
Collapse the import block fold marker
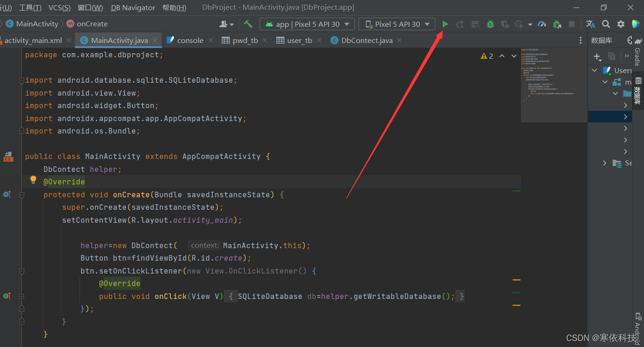click(21, 80)
